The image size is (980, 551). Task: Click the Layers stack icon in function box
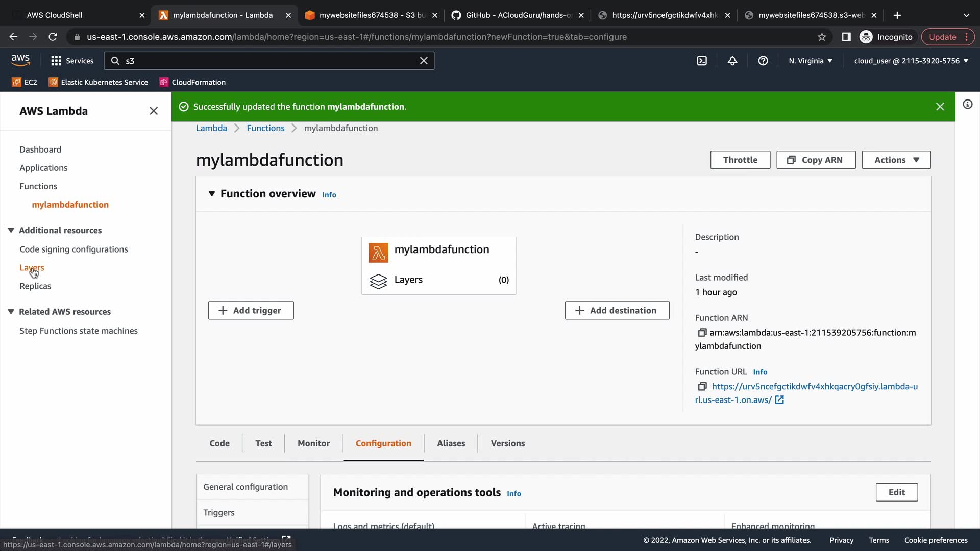(378, 281)
